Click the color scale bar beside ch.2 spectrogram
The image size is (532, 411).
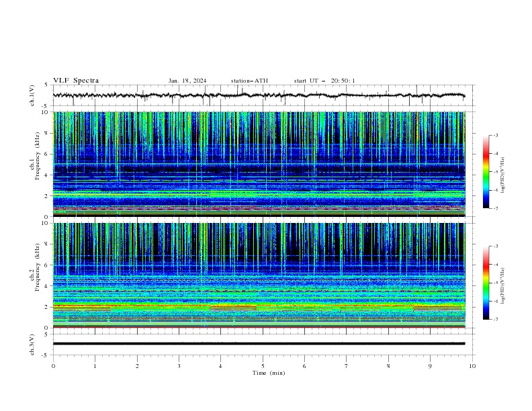[x=486, y=283]
